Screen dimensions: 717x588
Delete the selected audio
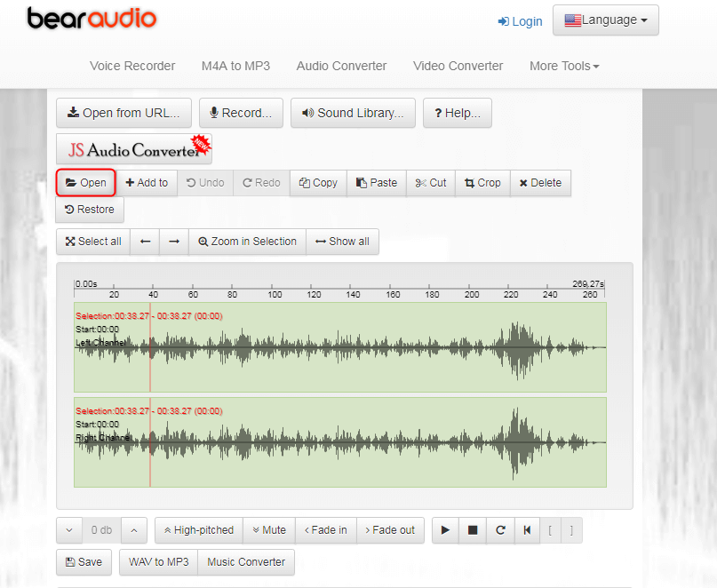click(540, 183)
